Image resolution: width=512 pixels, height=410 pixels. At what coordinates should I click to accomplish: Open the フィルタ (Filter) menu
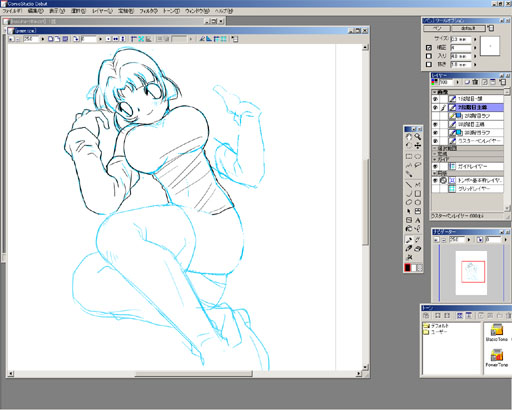(148, 11)
